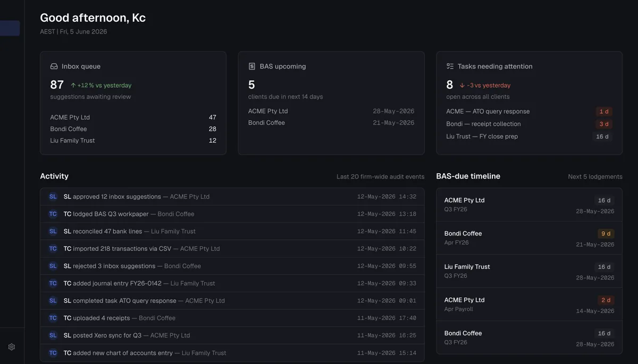Click the Tasks needing attention checklist icon
This screenshot has width=638, height=364.
click(x=450, y=66)
